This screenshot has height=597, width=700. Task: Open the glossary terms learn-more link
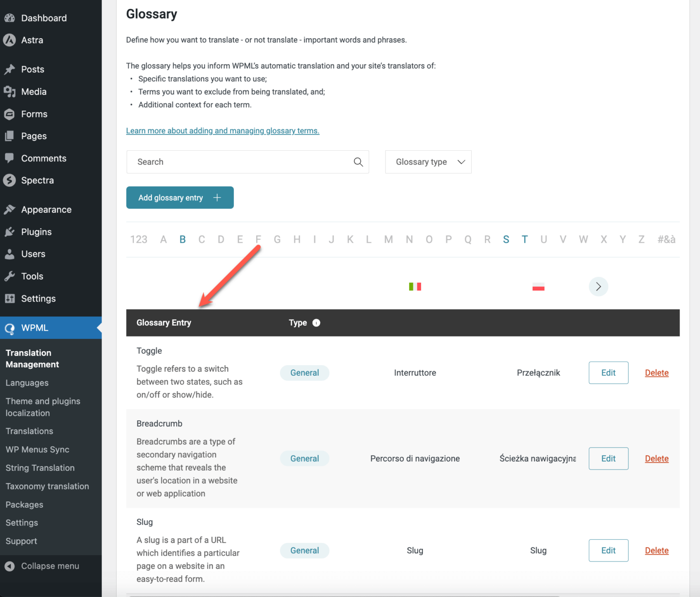222,131
